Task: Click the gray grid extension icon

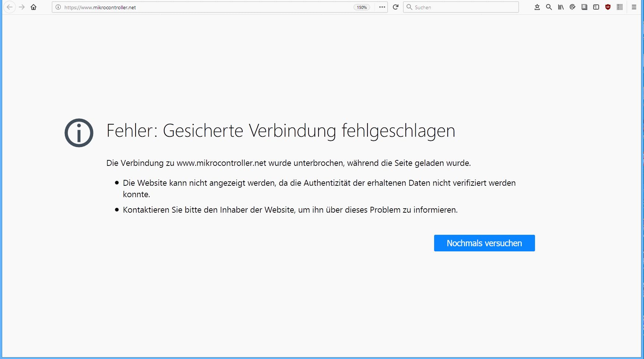Action: [x=620, y=7]
